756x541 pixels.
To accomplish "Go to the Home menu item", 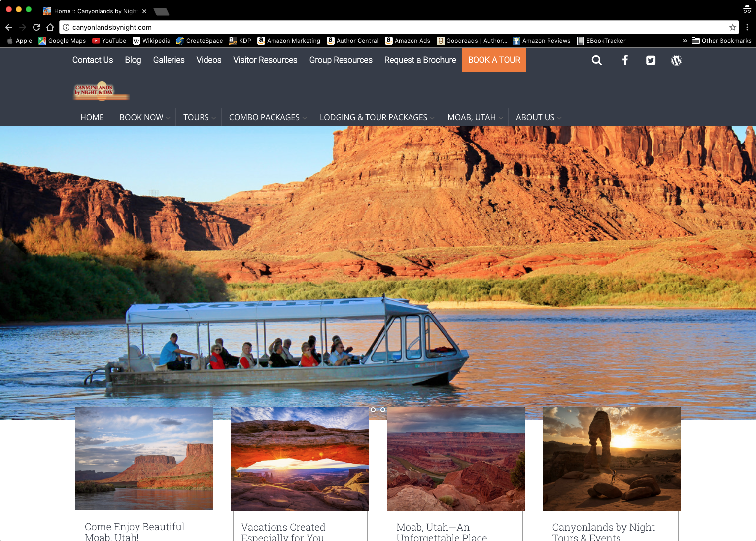I will [x=92, y=117].
